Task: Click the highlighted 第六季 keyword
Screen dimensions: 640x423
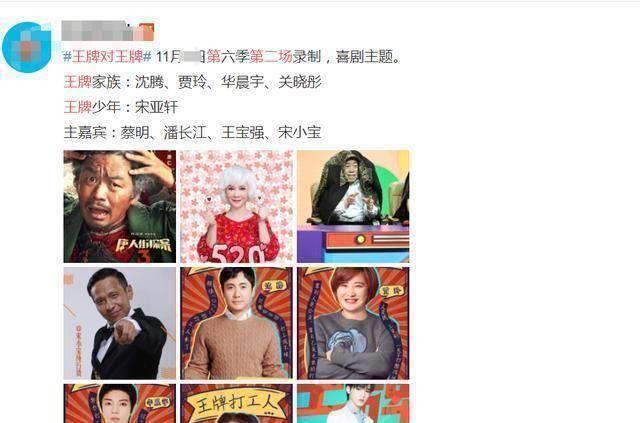Action: [x=228, y=56]
